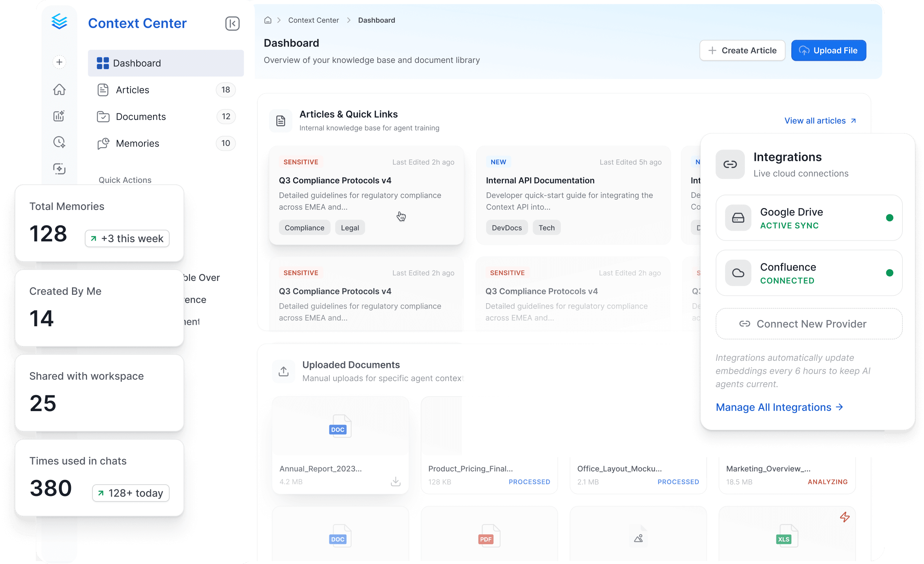The width and height of the screenshot is (924, 564).
Task: Click the +3 this week badge
Action: click(x=127, y=239)
